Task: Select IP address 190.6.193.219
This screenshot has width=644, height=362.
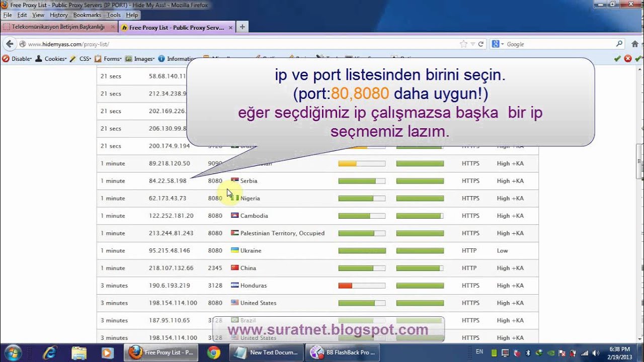Action: coord(170,286)
